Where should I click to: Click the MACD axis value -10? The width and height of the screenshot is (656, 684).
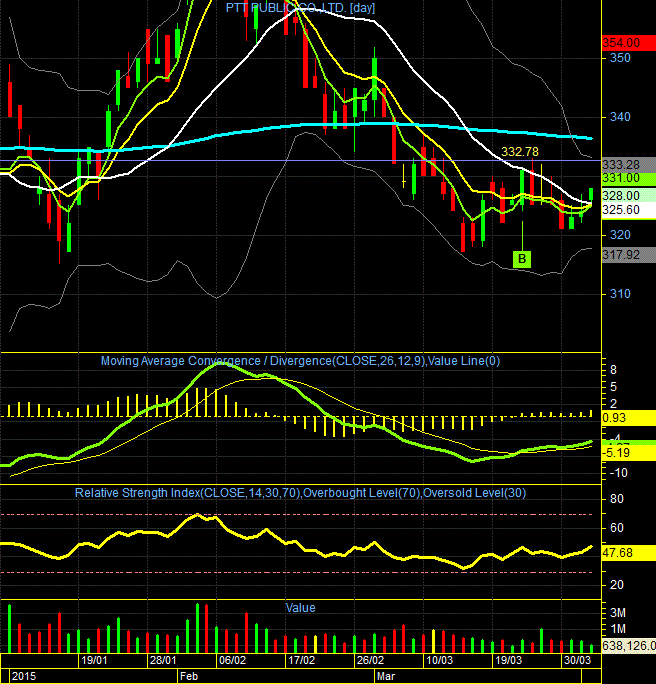[x=618, y=473]
